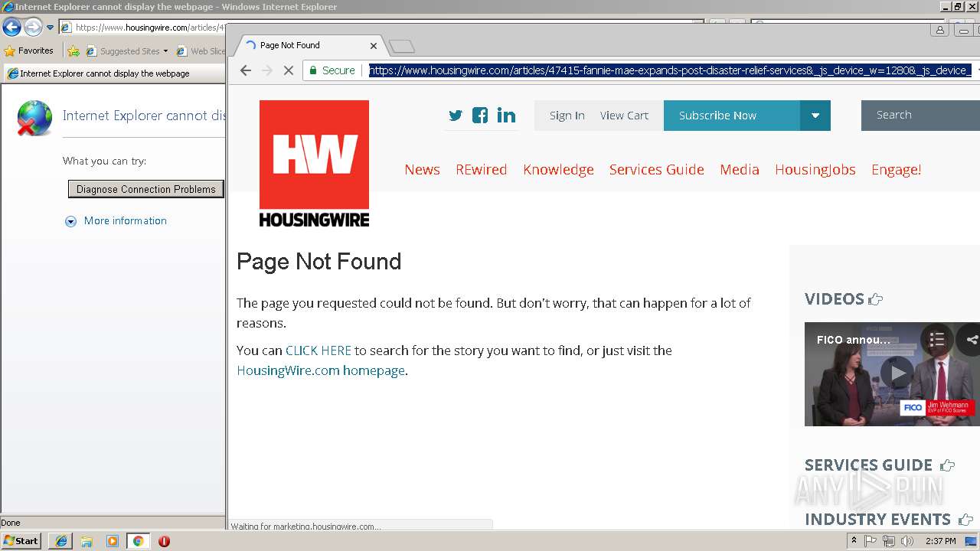Click IE add to favorites bar icon
The image size is (980, 551).
tap(73, 51)
